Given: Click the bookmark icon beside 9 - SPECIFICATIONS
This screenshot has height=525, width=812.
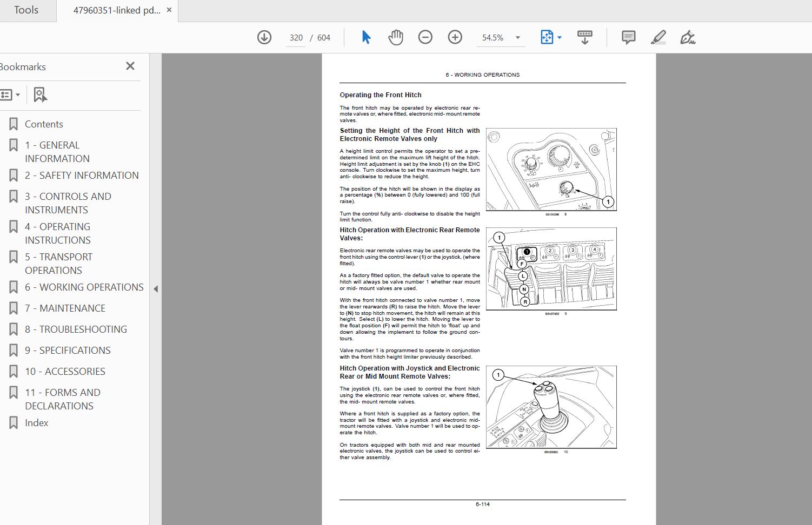Looking at the screenshot, I should tap(14, 351).
